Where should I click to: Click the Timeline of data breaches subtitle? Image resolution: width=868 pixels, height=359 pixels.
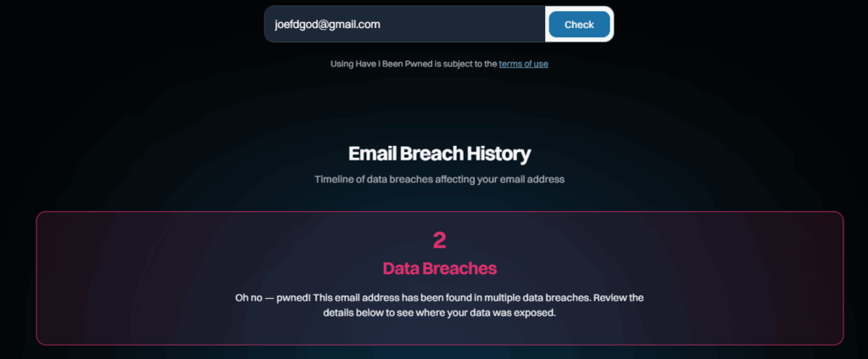click(439, 179)
